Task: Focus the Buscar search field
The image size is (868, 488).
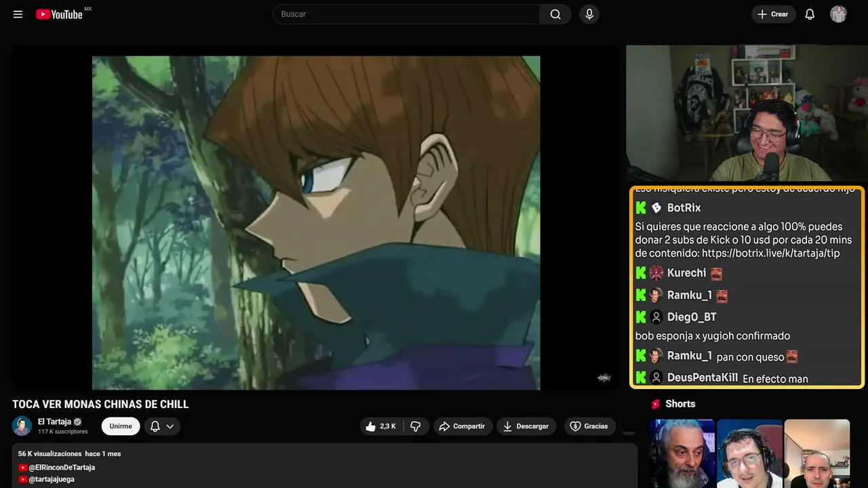Action: [x=406, y=14]
